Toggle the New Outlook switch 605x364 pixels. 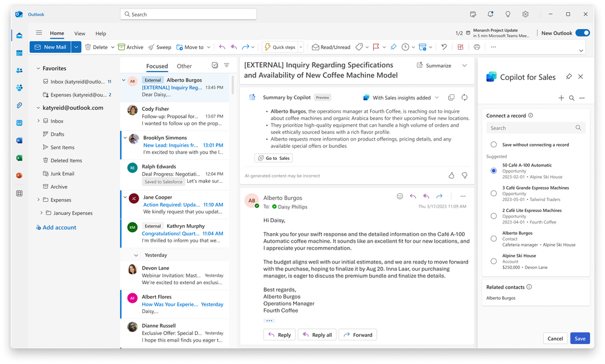(x=583, y=33)
